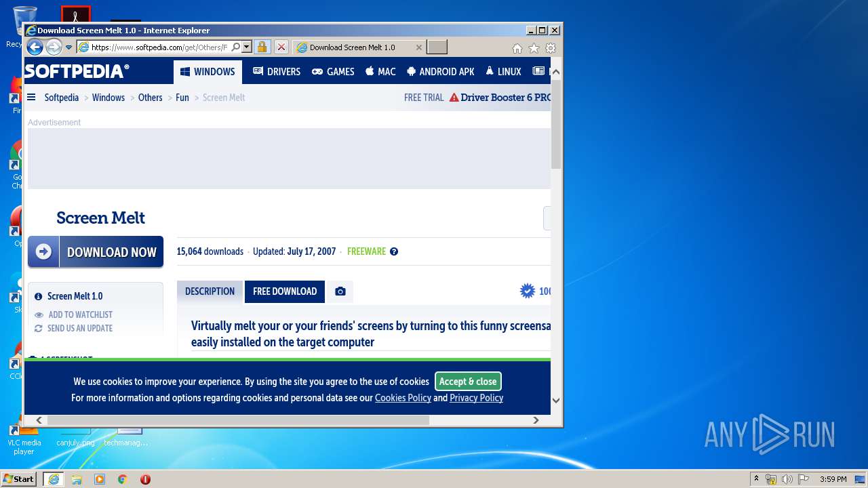Click Screen Melt 1.0 info entry
868x488 pixels.
[69, 296]
